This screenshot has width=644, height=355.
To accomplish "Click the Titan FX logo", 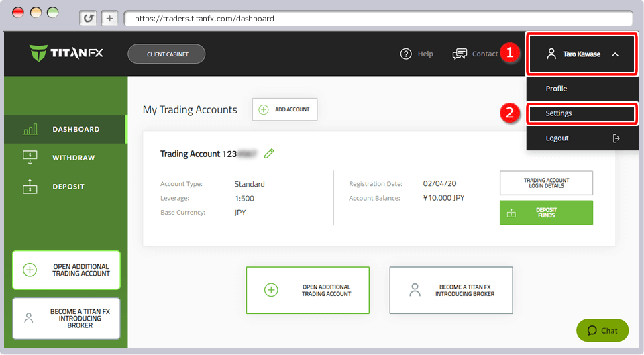I will 66,53.
